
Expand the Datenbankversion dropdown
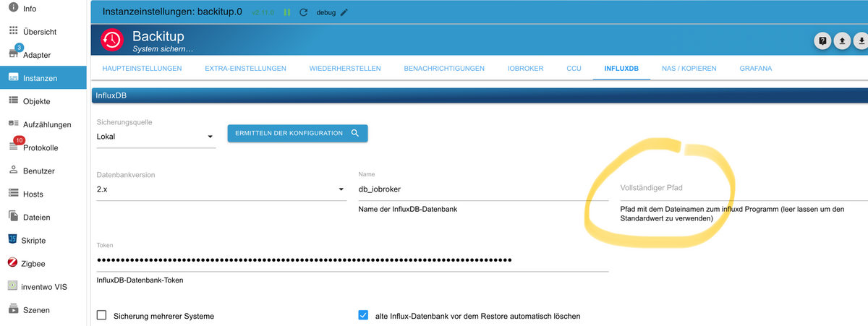[x=221, y=189]
